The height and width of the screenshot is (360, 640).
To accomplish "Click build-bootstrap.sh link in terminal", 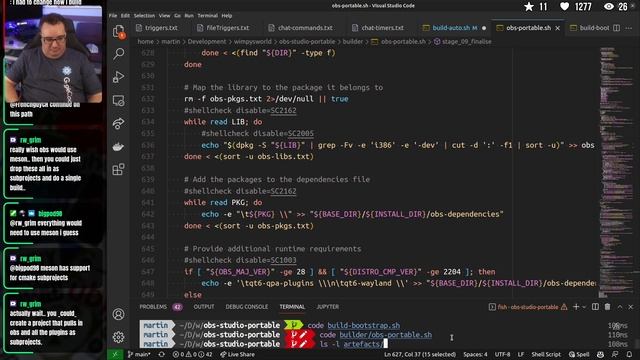I will [364, 325].
